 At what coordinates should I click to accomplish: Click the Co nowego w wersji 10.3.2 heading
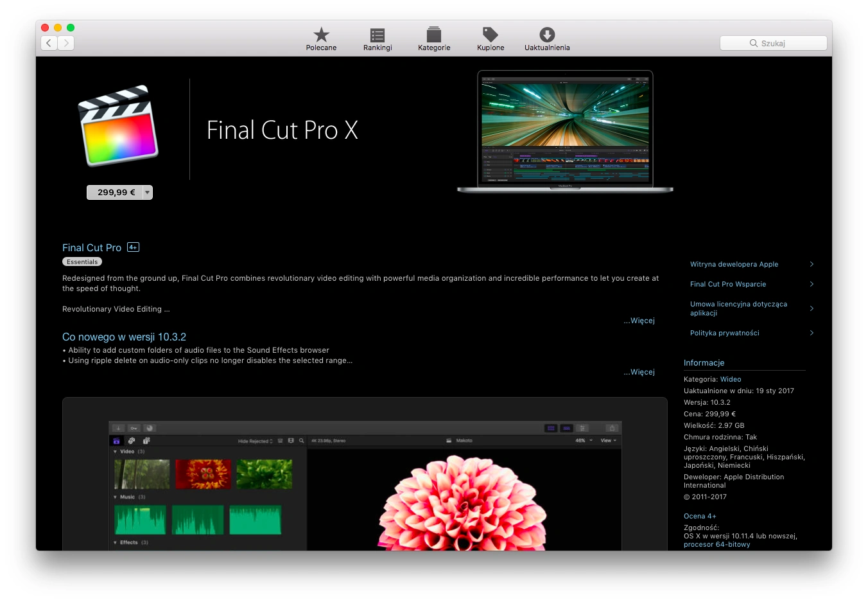(x=124, y=337)
